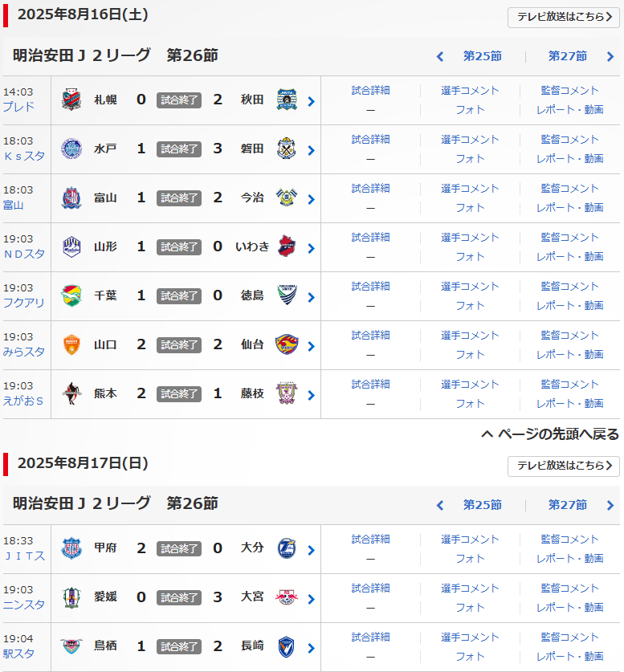Click the Kofu team crest icon

click(x=71, y=548)
